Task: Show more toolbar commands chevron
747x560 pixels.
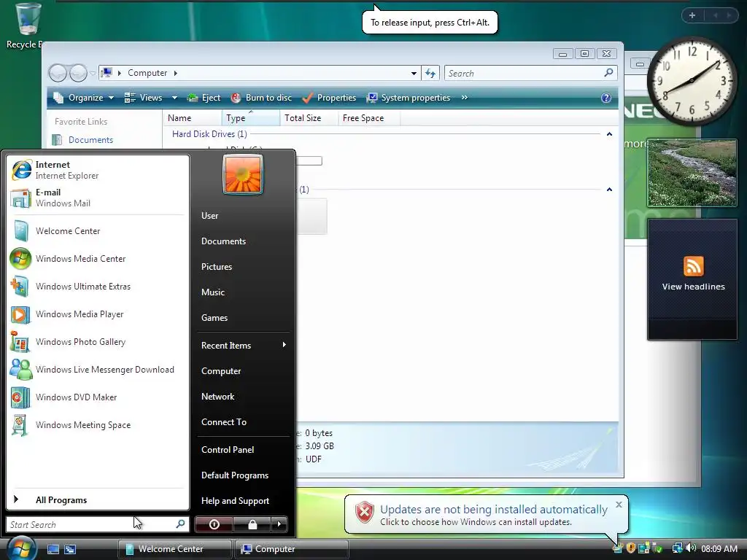Action: click(x=465, y=98)
